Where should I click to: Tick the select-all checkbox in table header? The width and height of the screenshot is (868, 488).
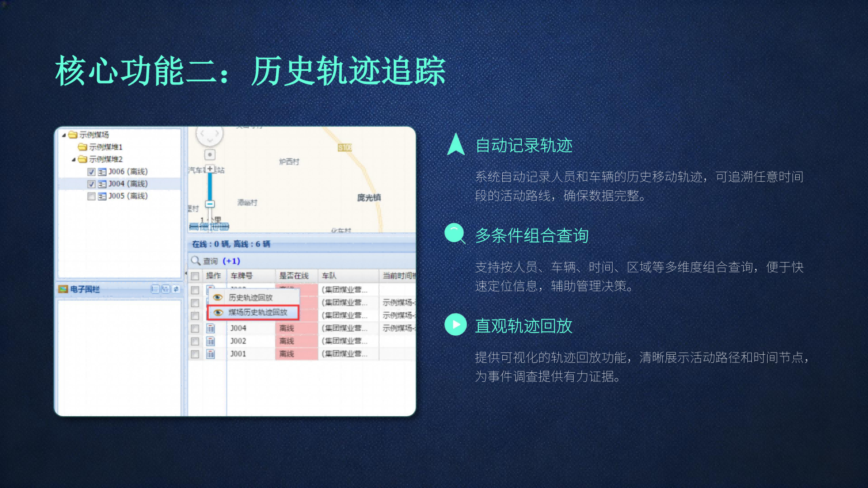(195, 276)
